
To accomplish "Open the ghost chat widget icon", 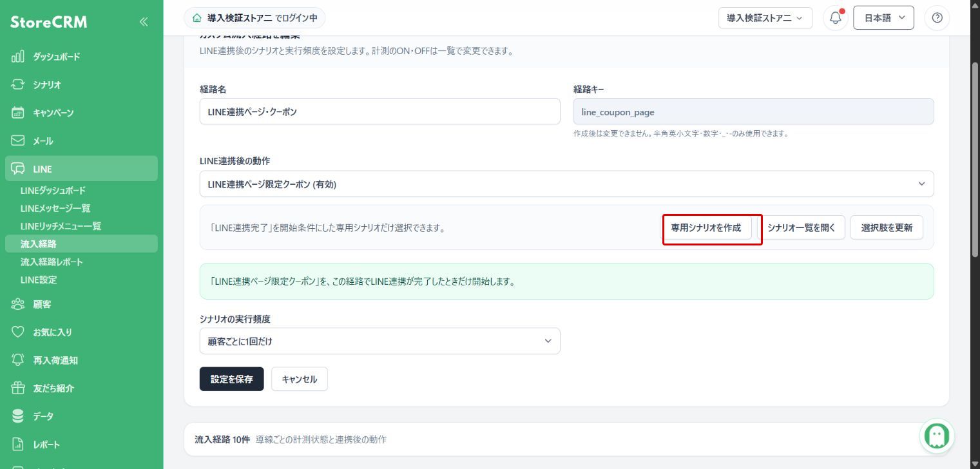I will click(x=937, y=436).
